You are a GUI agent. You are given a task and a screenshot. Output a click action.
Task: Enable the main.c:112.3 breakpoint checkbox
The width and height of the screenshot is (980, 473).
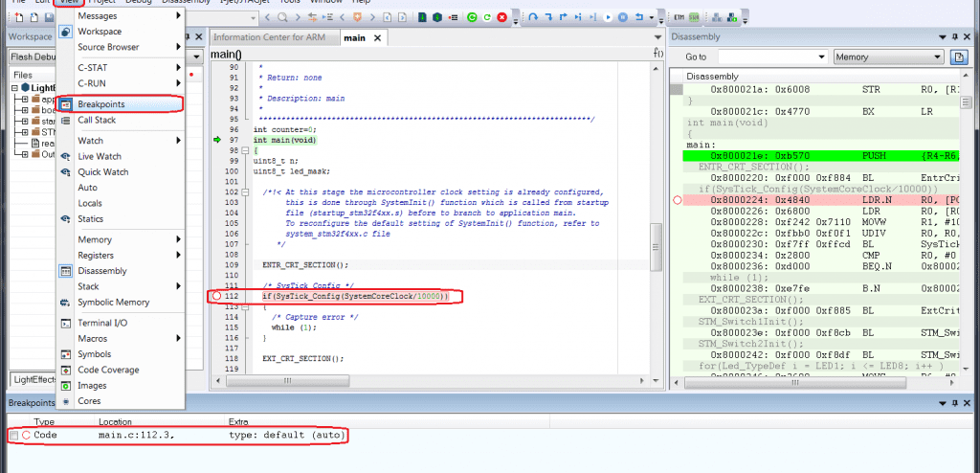click(x=13, y=435)
